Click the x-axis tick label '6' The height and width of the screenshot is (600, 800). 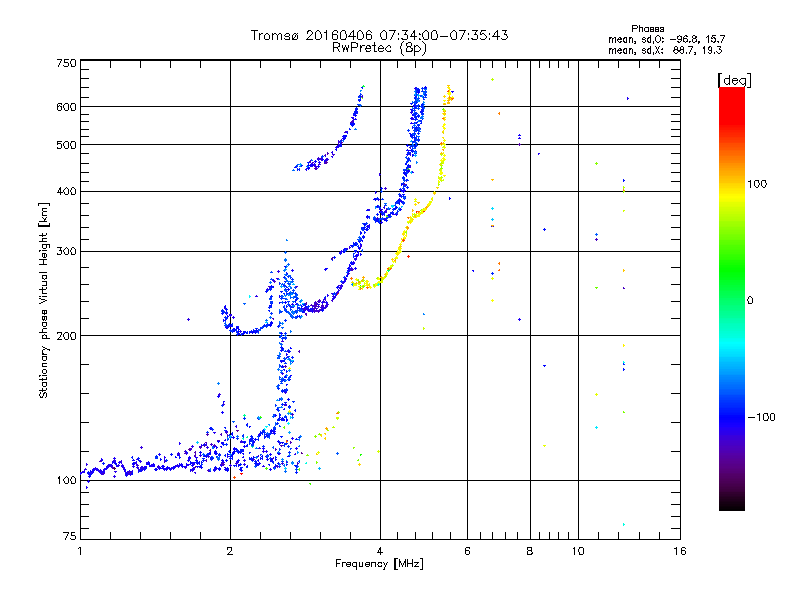click(x=467, y=551)
